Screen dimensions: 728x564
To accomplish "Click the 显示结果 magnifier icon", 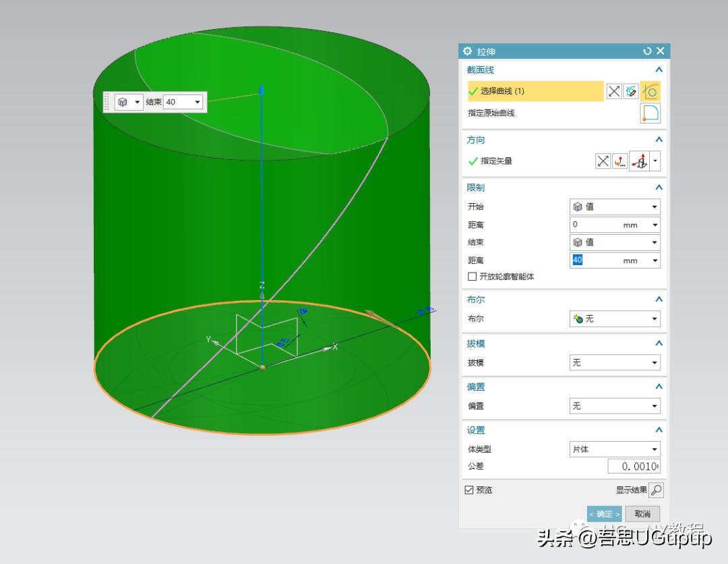I will pyautogui.click(x=656, y=490).
